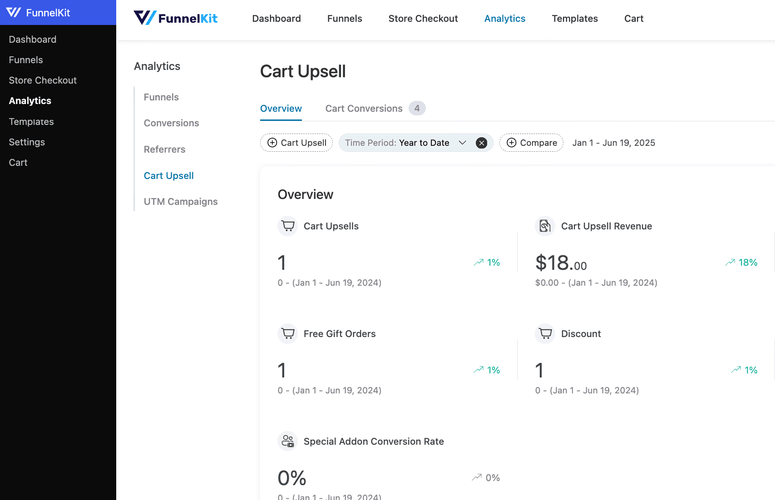Open Analytics in the top navigation
775x500 pixels.
(505, 18)
